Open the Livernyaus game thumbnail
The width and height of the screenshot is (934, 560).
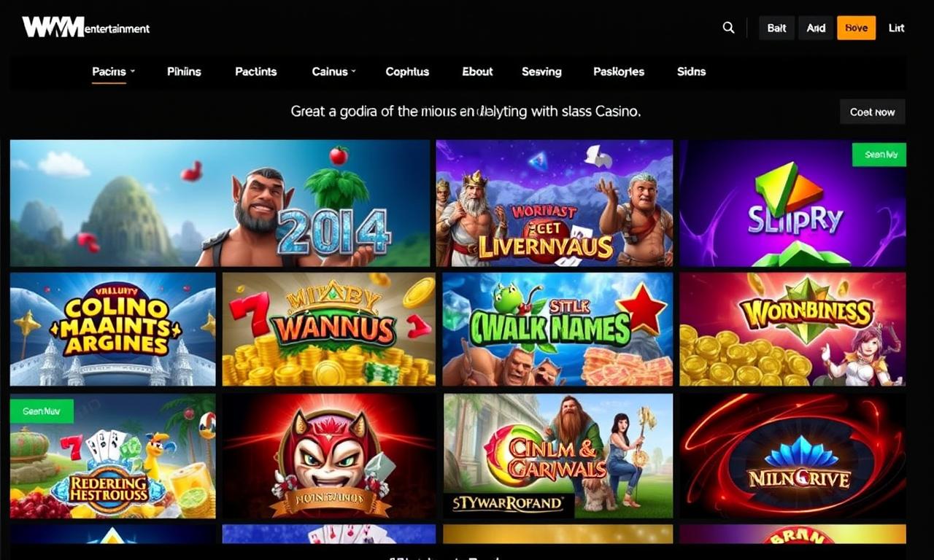click(555, 203)
